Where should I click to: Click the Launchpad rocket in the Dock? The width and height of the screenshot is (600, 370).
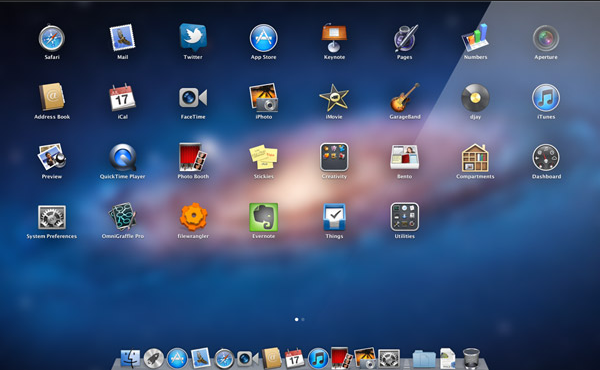coord(154,359)
